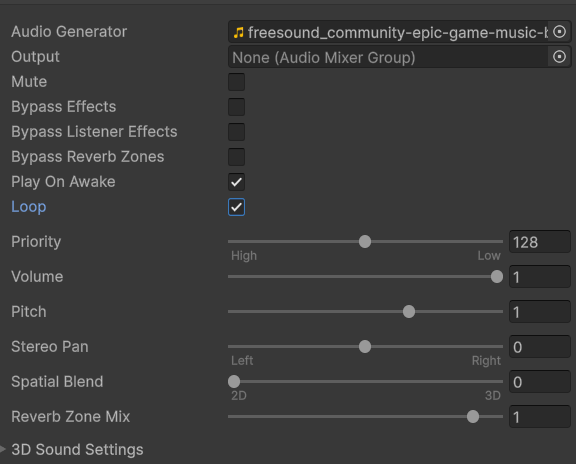Viewport: 576px width, 464px height.
Task: Enable Bypass Reverb Zones checkbox
Action: [x=236, y=157]
